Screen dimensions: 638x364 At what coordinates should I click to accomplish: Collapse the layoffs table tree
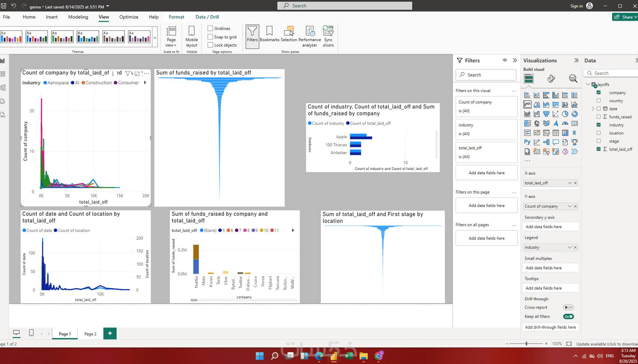tap(588, 84)
